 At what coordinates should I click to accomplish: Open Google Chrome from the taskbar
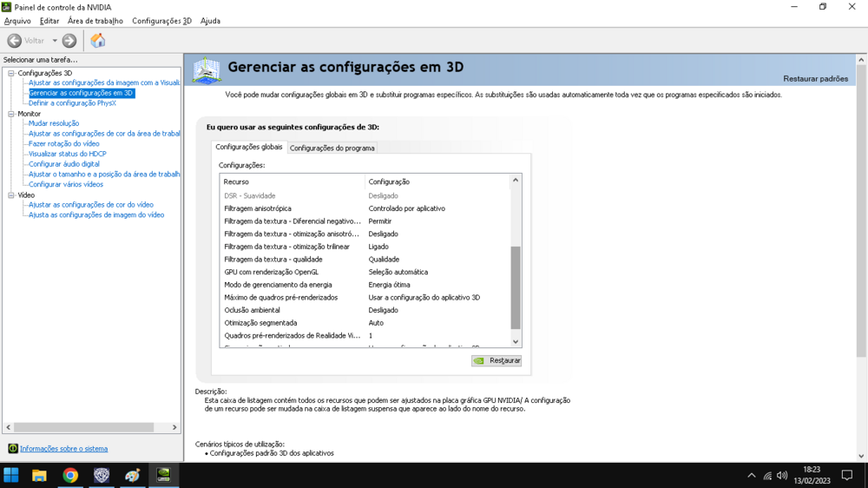(70, 475)
